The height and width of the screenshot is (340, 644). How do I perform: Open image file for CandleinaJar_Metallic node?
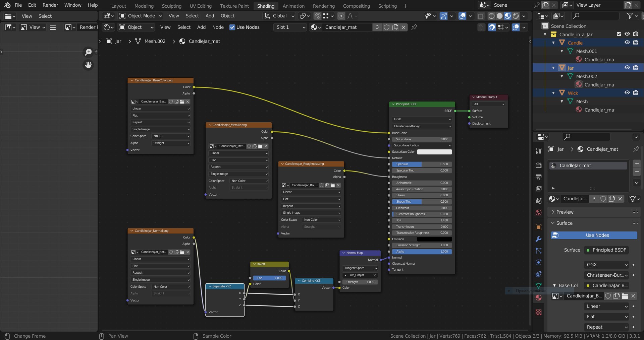pos(260,146)
